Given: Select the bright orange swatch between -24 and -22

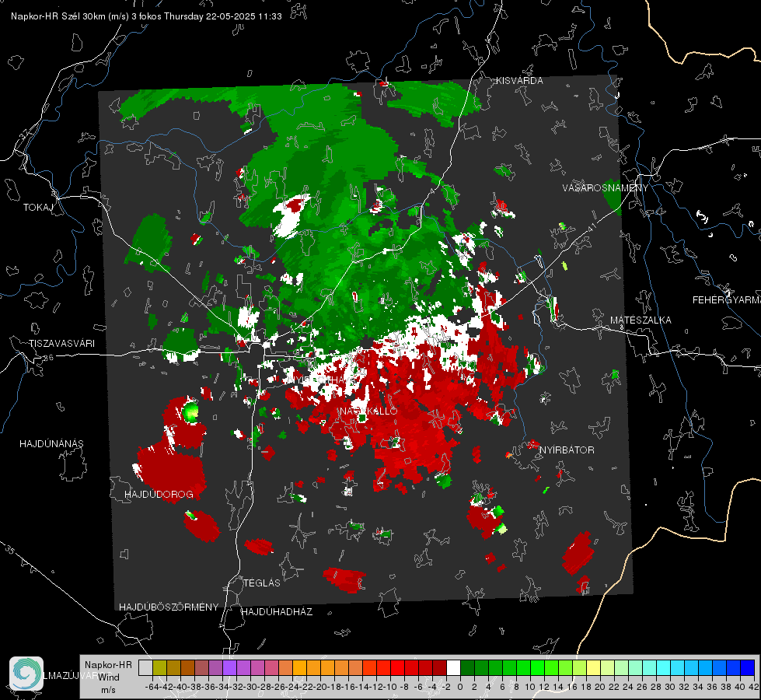Looking at the screenshot, I should click(299, 667).
